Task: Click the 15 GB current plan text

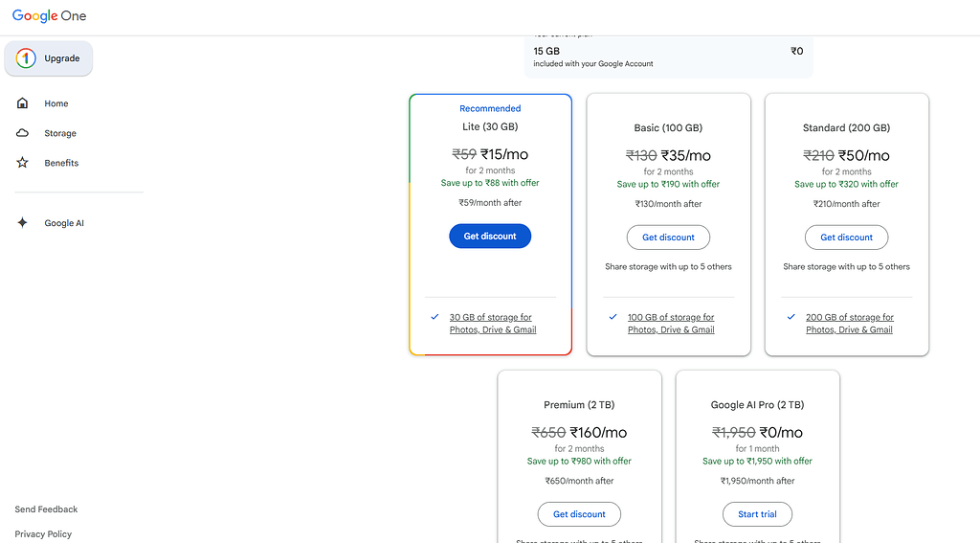Action: click(546, 52)
